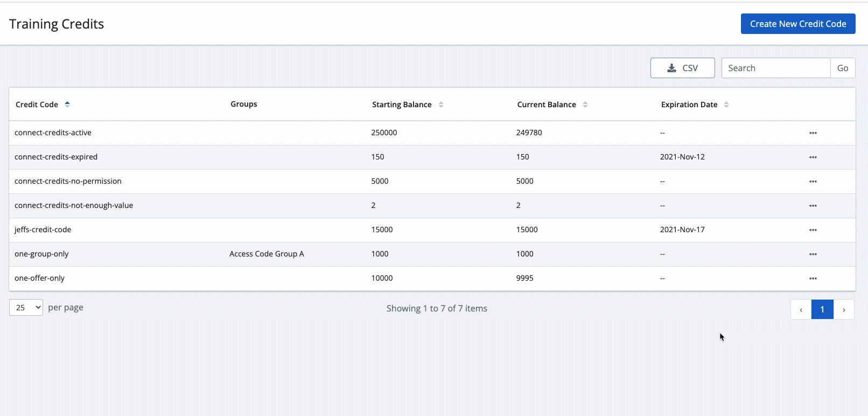Open ellipsis menu for connect-credits-not-enough-value row
This screenshot has height=416, width=868.
[813, 206]
